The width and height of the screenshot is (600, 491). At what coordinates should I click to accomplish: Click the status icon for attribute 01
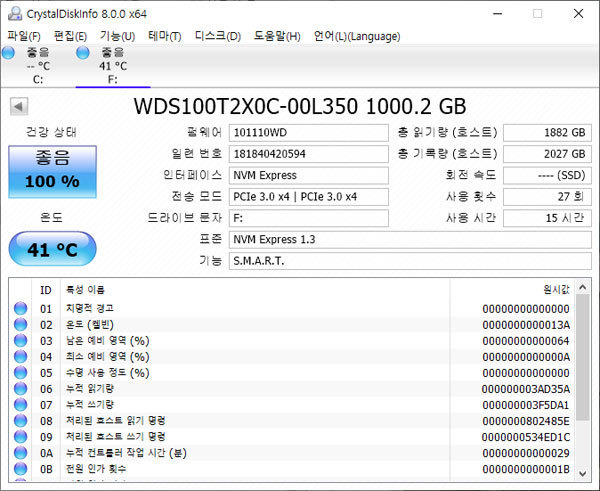coord(21,308)
